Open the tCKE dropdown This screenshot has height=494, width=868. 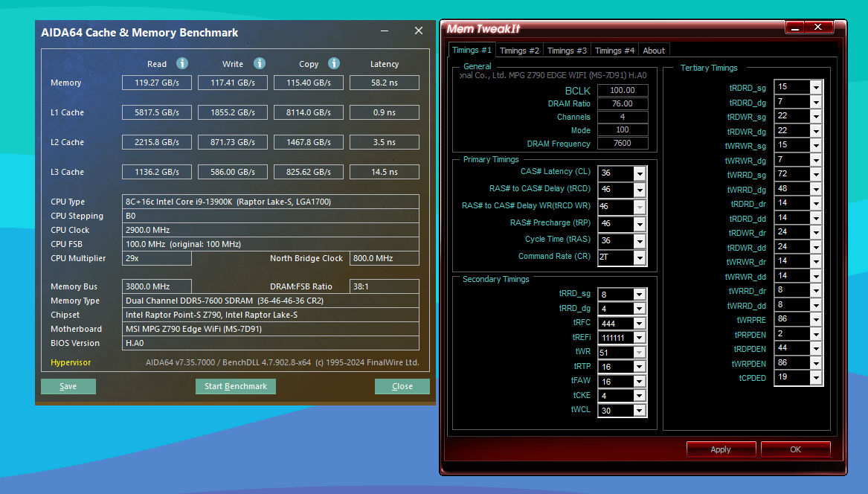click(x=640, y=396)
